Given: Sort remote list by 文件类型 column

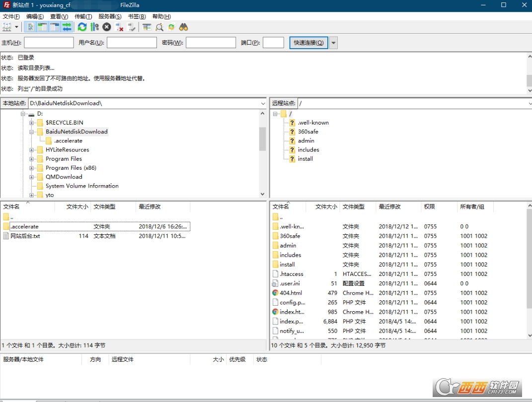Looking at the screenshot, I should 354,206.
